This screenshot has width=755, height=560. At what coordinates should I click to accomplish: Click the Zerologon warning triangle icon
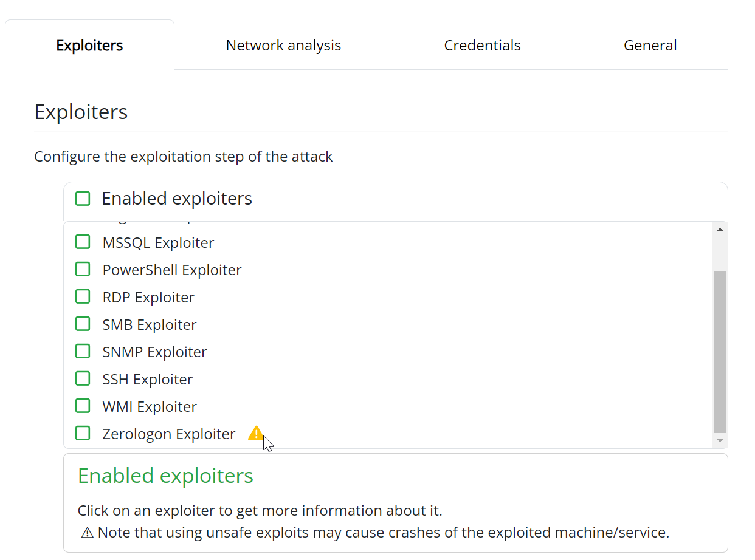256,433
